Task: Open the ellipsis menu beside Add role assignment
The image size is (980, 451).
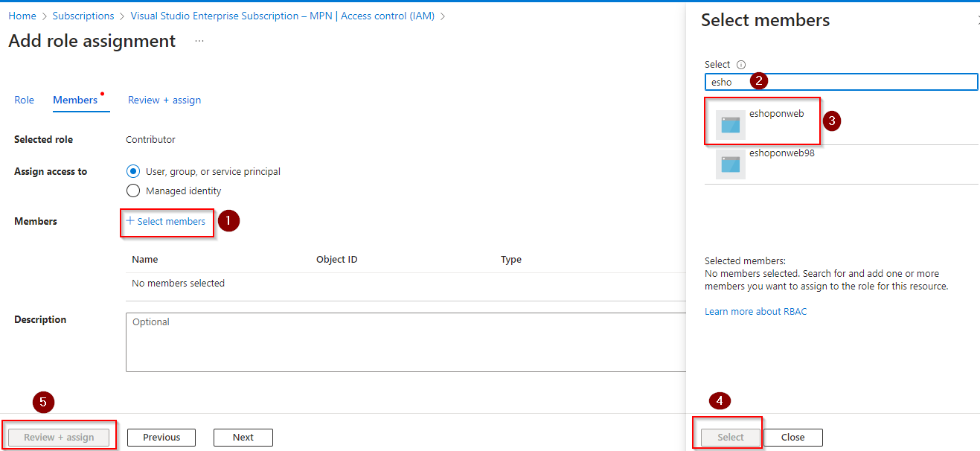Action: [x=199, y=41]
